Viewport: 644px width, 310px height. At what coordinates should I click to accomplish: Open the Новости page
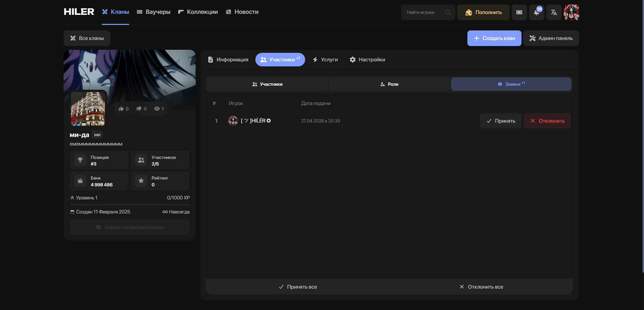tap(242, 12)
